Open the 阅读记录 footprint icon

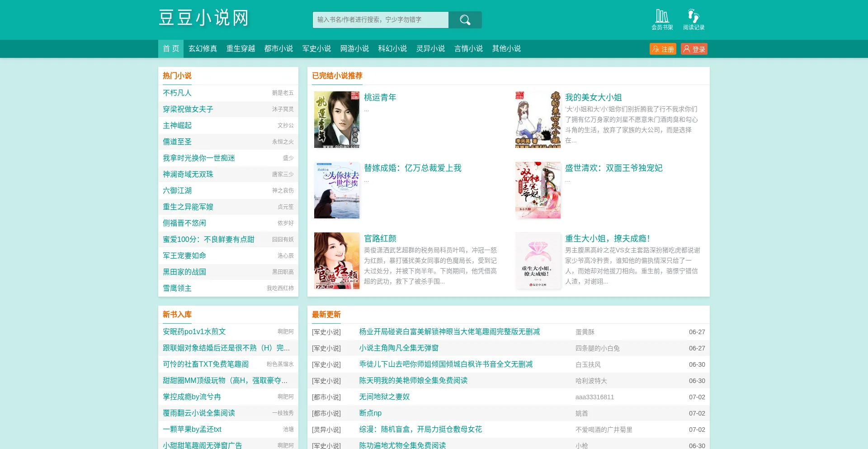[693, 19]
